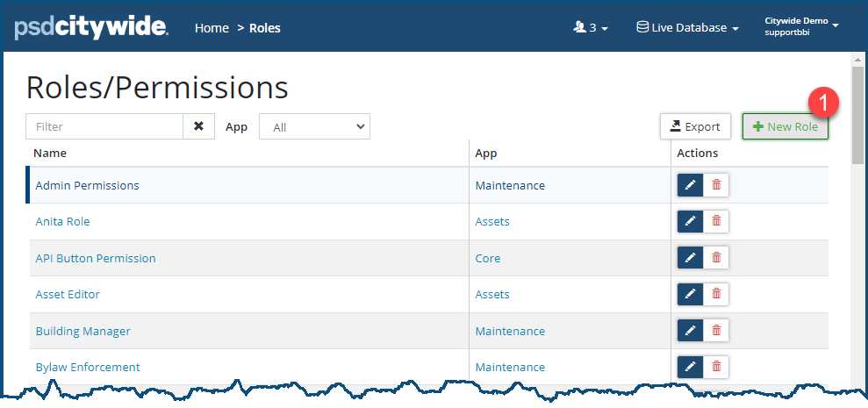868x408 pixels.
Task: Edit the Building Manager role
Action: coord(690,331)
